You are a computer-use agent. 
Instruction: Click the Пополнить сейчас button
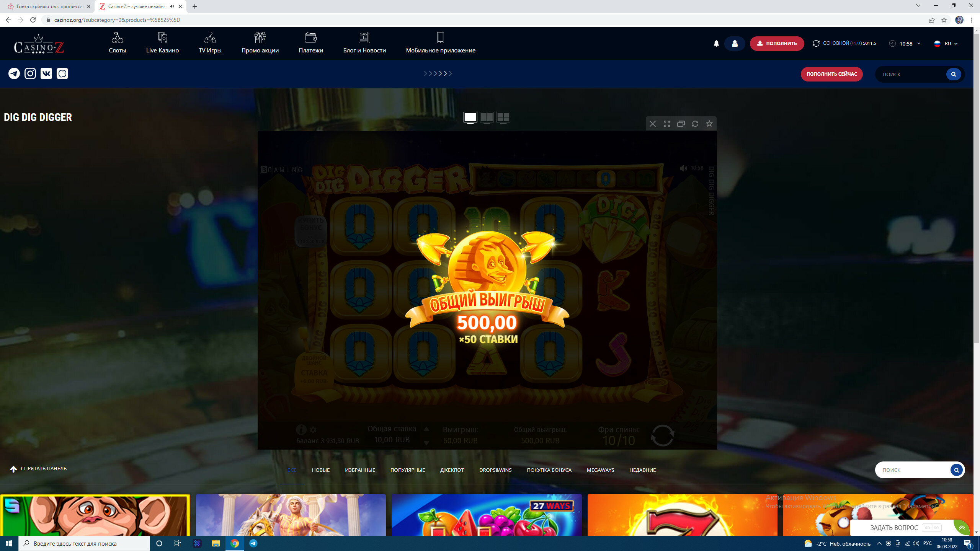click(831, 74)
